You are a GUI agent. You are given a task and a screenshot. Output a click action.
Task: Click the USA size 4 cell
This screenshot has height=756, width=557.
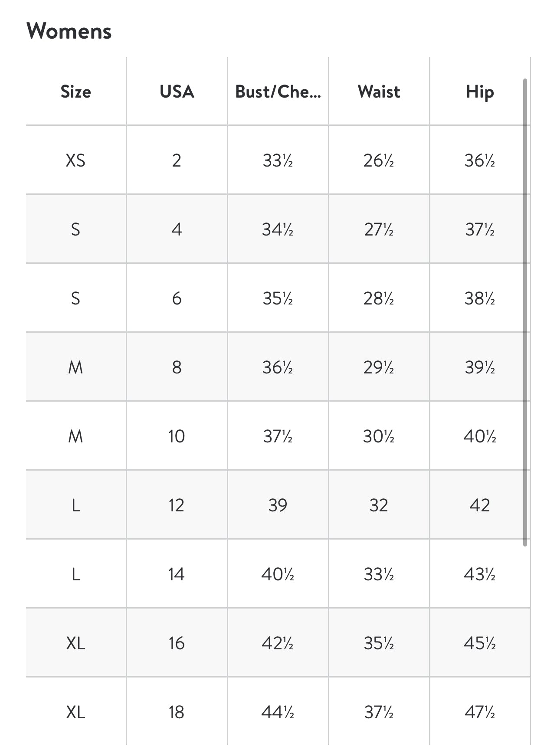click(x=177, y=229)
